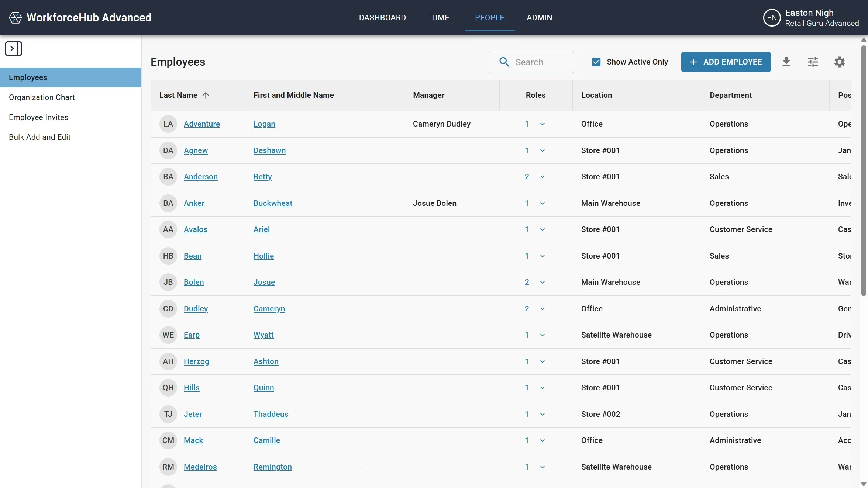Expand roles chevron for Logan Adventure
Viewport: 868px width, 488px height.
tap(542, 124)
